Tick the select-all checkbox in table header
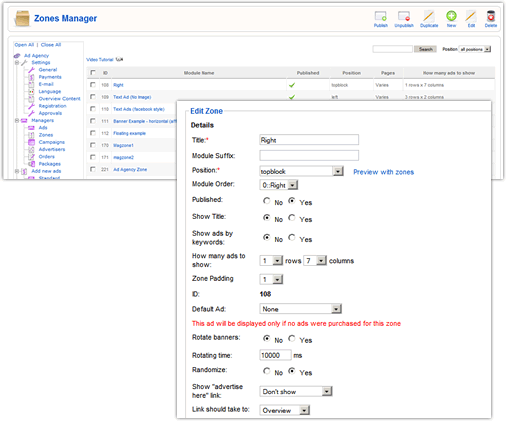Viewport: 506px width, 421px height. coord(93,72)
